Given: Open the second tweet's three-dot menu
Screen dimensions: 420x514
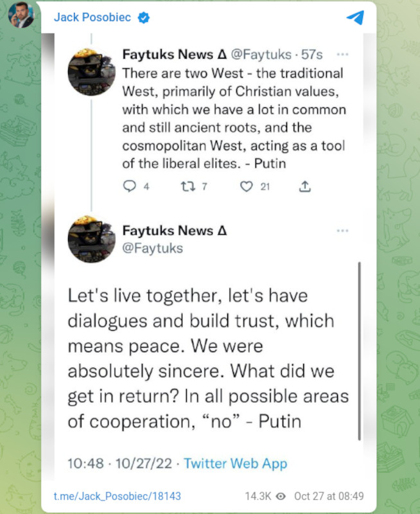Looking at the screenshot, I should click(x=343, y=231).
